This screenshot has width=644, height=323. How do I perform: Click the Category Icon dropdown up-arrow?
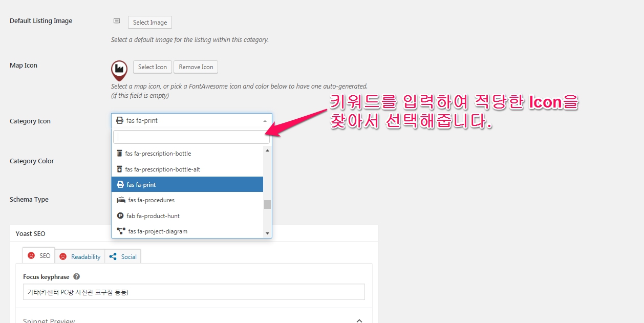coord(265,121)
